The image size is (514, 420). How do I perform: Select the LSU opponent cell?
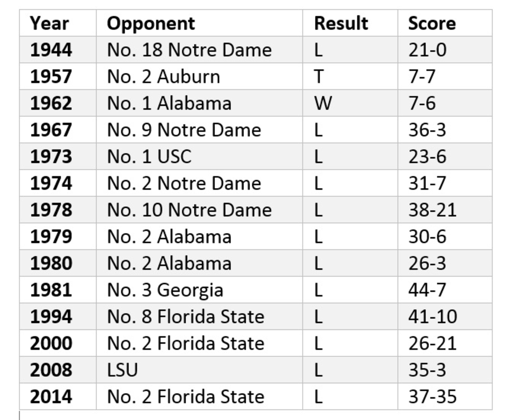122,370
